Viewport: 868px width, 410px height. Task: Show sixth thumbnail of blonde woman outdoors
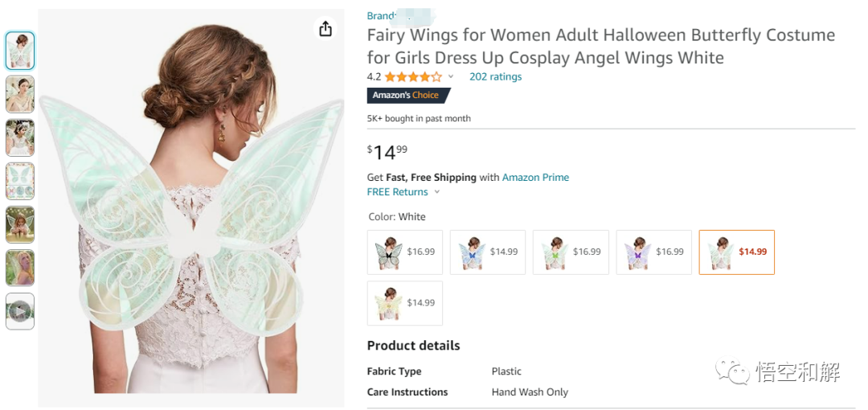tap(20, 268)
